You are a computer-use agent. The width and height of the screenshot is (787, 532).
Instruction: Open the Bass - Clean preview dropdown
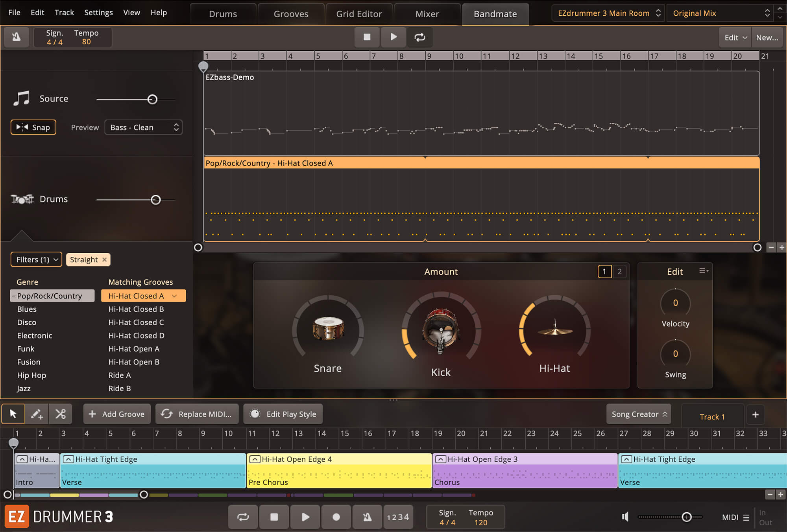143,127
